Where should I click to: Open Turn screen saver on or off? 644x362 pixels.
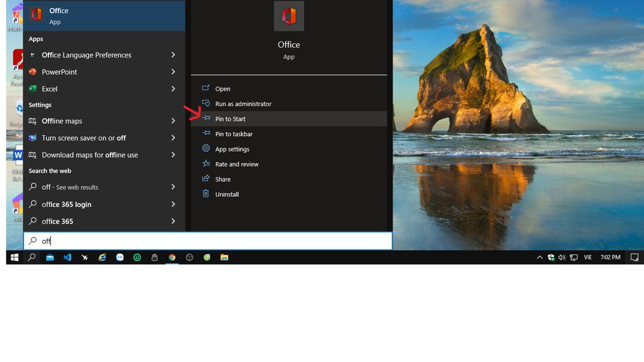[x=84, y=138]
